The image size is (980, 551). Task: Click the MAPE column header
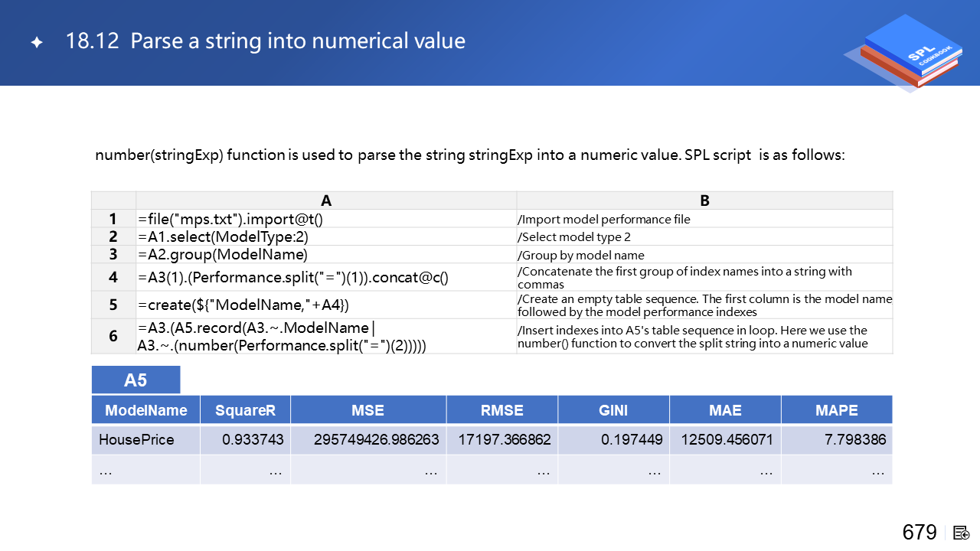click(836, 410)
